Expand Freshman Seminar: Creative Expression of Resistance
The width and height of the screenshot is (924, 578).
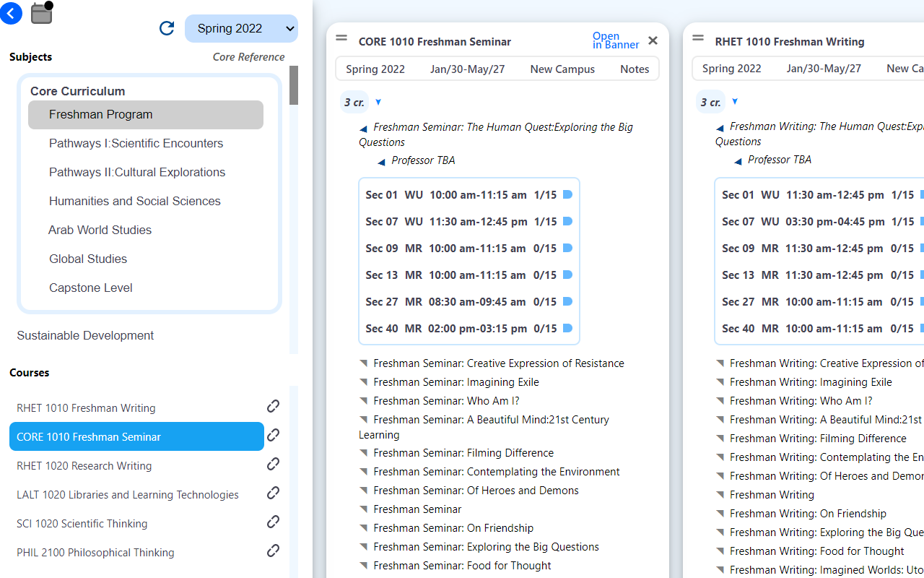[363, 363]
